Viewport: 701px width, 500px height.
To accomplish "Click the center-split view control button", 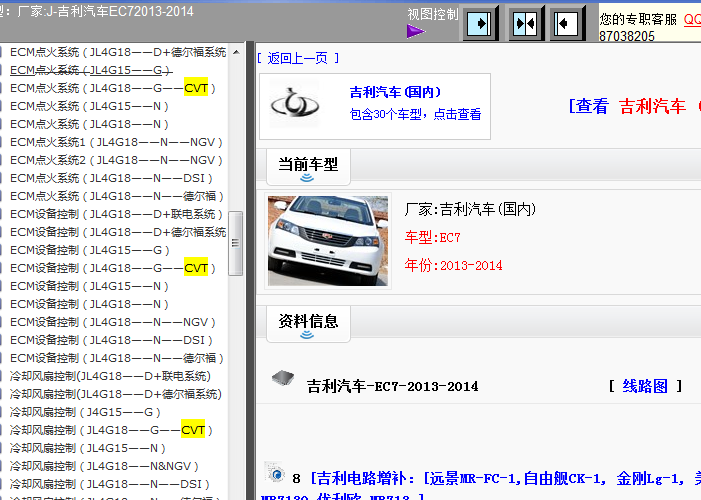I will [x=526, y=23].
